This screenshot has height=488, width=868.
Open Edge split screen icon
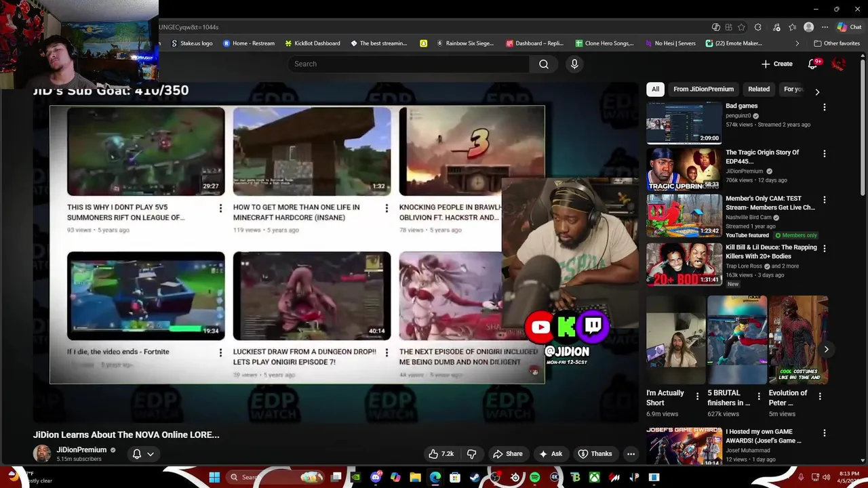728,27
